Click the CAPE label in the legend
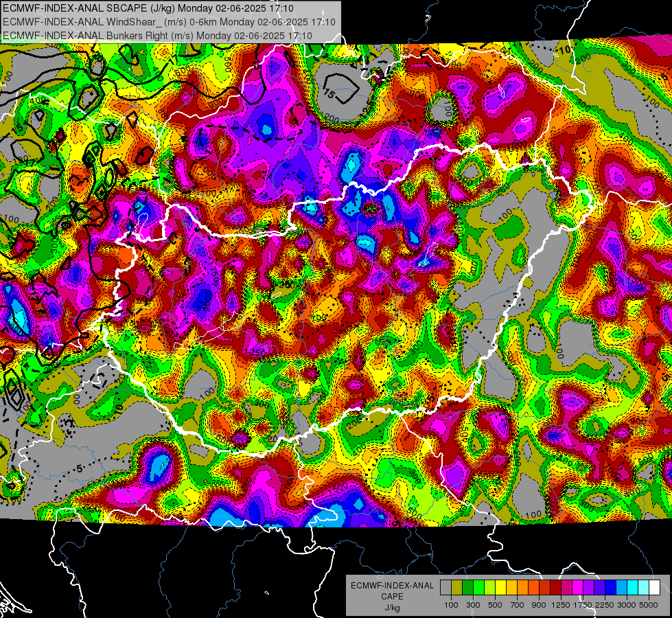This screenshot has width=672, height=618. click(x=392, y=597)
